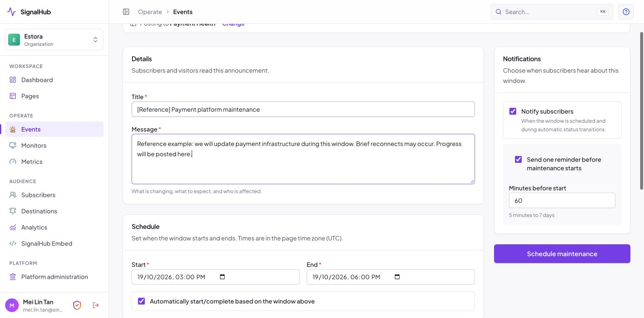Click the '5 minutes to 7 days' hint
Viewport: 644px width, 318px height.
532,215
